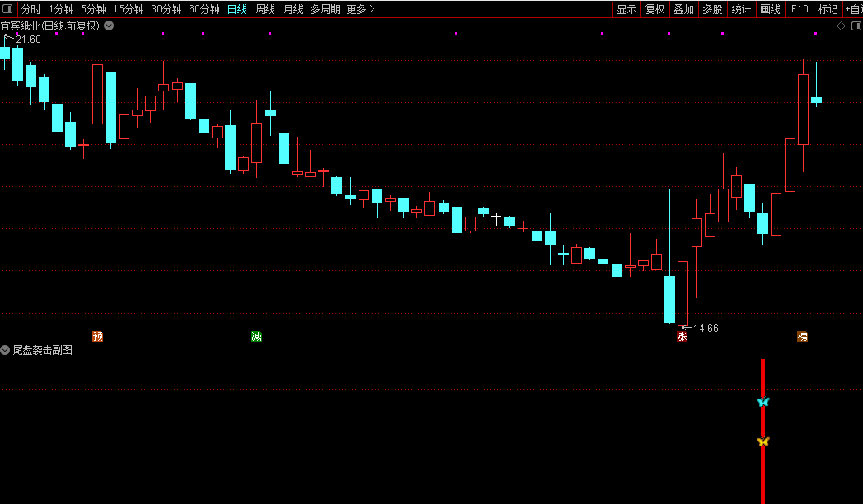Select the 30分钟 period tab
The image size is (863, 504).
[167, 9]
